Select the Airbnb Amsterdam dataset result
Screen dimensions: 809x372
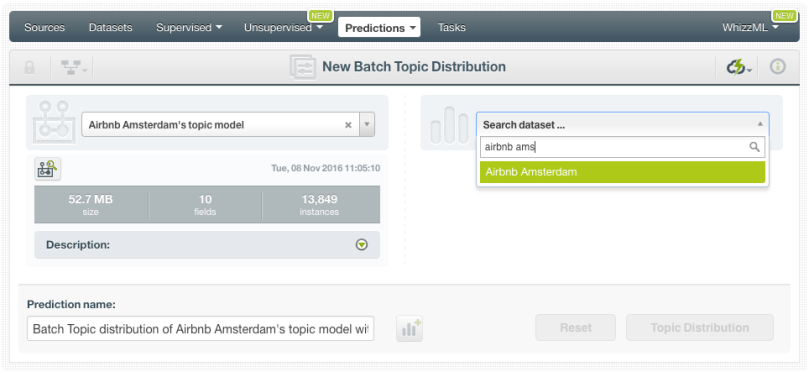click(622, 172)
